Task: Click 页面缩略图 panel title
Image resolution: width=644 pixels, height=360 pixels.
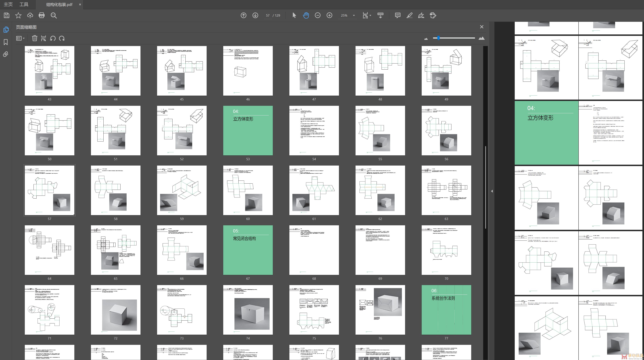Action: pos(26,27)
